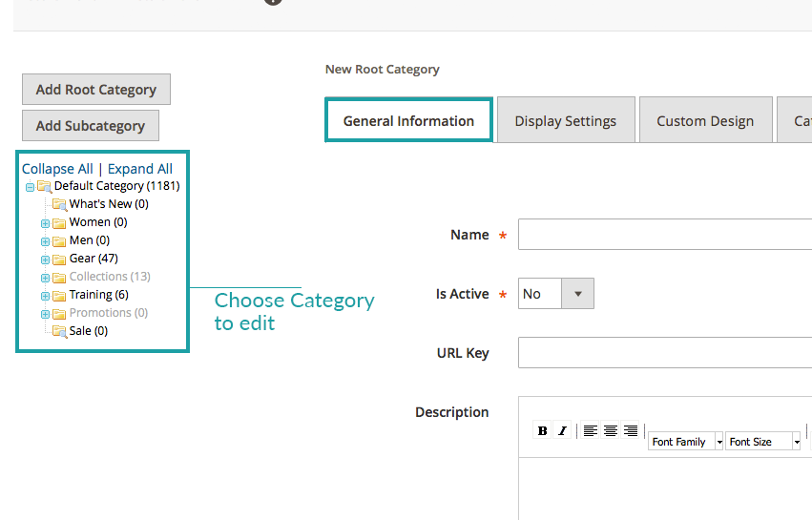Select Sale (0) category
812x520 pixels.
tap(89, 331)
